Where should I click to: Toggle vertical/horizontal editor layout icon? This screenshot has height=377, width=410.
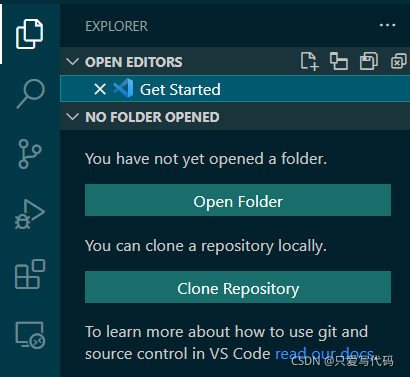click(339, 61)
